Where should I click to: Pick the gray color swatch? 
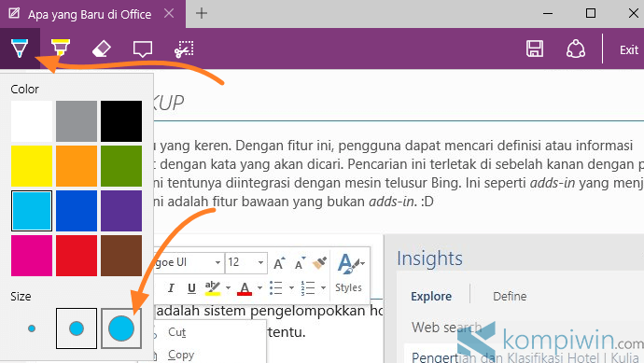point(77,121)
